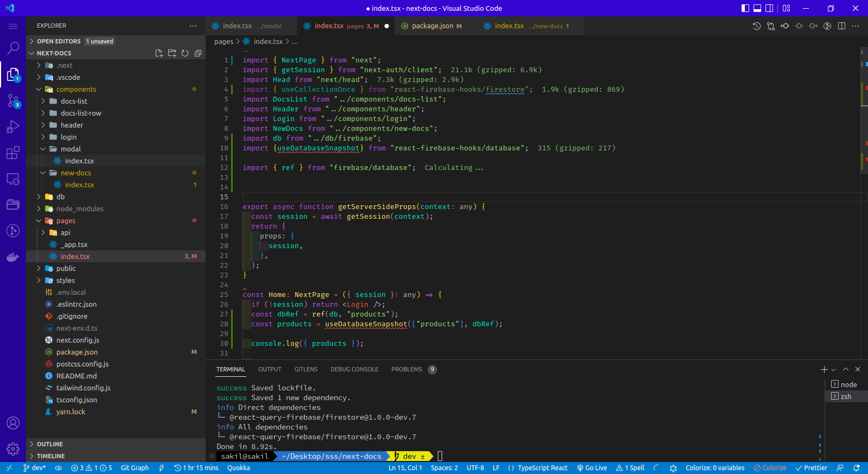This screenshot has width=868, height=474.
Task: Open changes with previous revision arrow icon
Action: 785,26
